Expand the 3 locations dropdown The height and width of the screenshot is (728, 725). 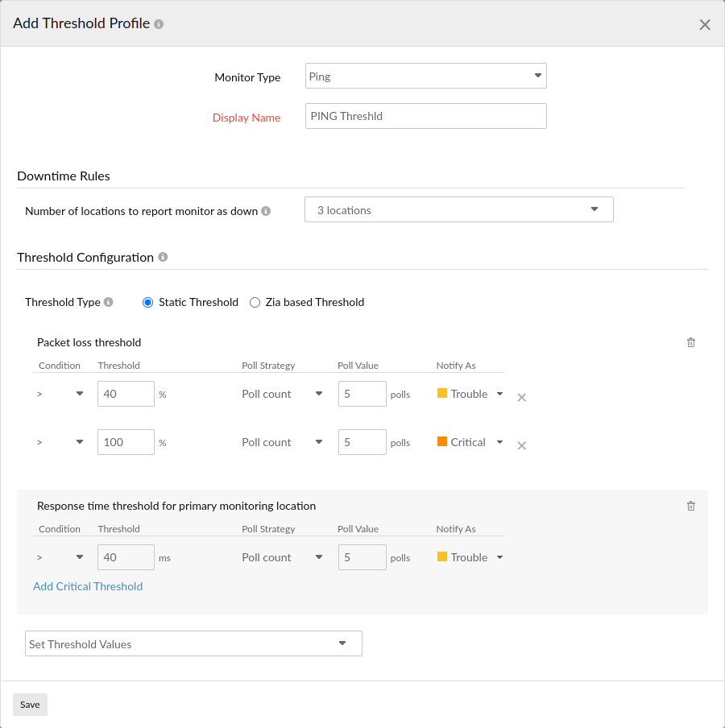458,209
